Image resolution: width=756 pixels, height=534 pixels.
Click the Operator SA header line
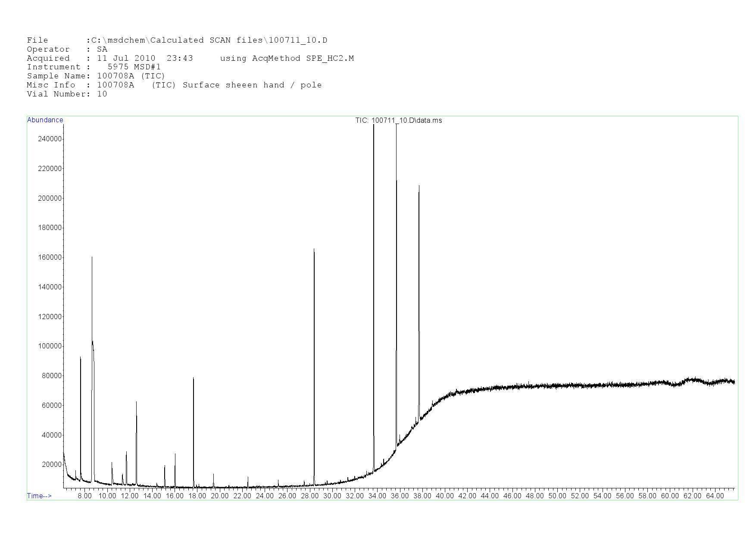[67, 50]
